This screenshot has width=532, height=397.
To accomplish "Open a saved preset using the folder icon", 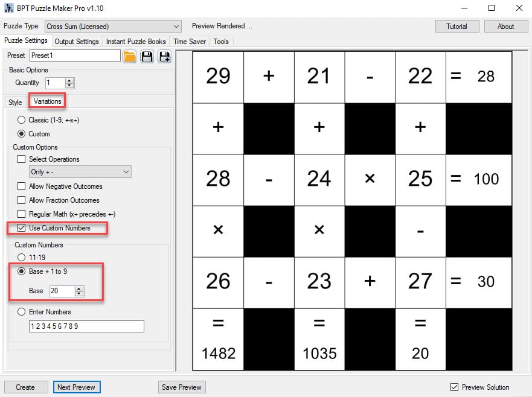I will tap(129, 56).
